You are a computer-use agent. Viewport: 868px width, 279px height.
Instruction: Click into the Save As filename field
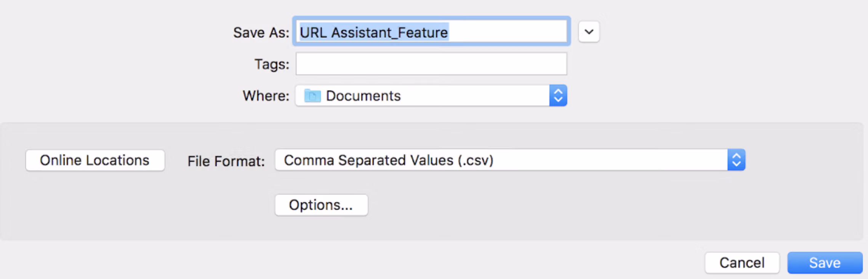pyautogui.click(x=431, y=32)
